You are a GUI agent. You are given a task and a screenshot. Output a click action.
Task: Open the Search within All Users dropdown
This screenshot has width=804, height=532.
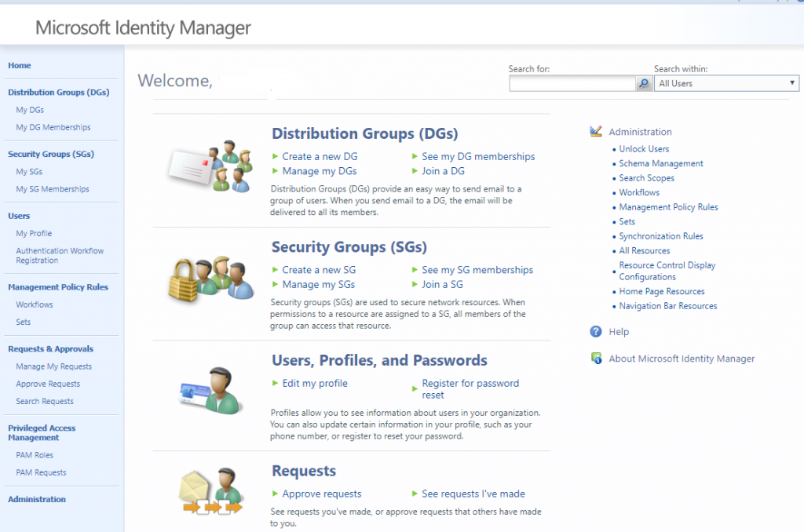[727, 83]
